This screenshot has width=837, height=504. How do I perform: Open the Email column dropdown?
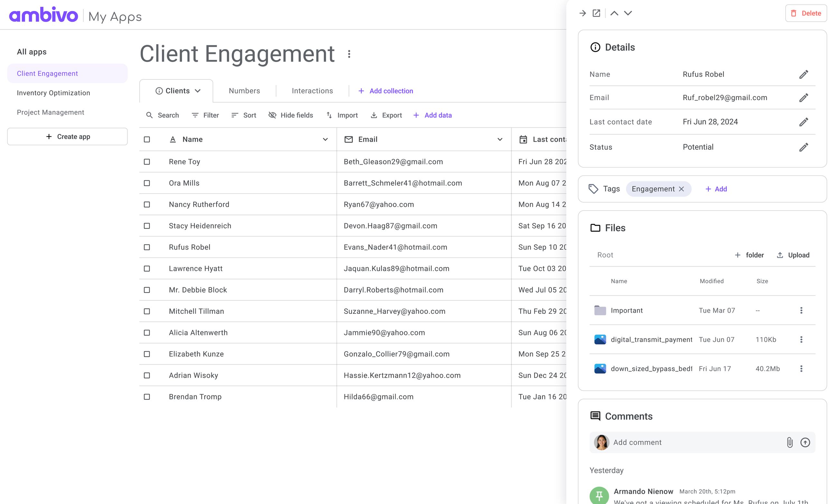click(500, 139)
